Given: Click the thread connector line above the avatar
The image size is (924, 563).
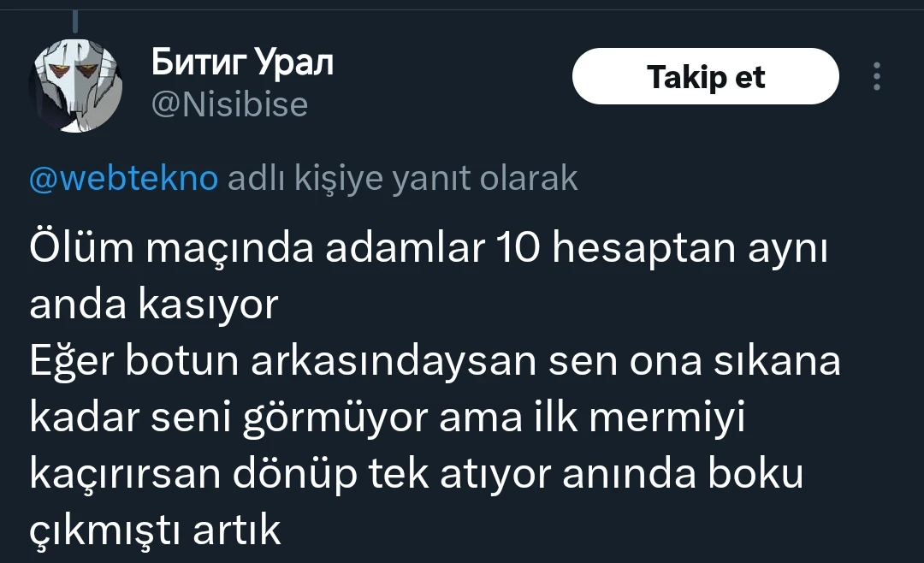Looking at the screenshot, I should click(x=75, y=21).
